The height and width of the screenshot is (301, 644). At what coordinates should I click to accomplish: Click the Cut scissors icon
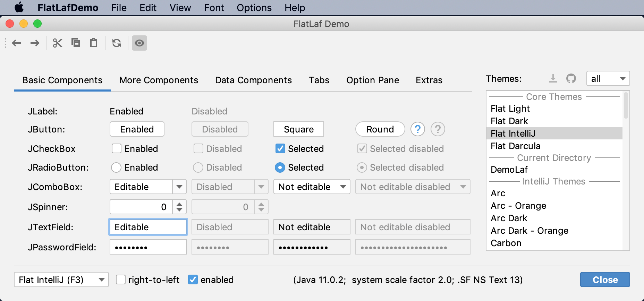(58, 43)
